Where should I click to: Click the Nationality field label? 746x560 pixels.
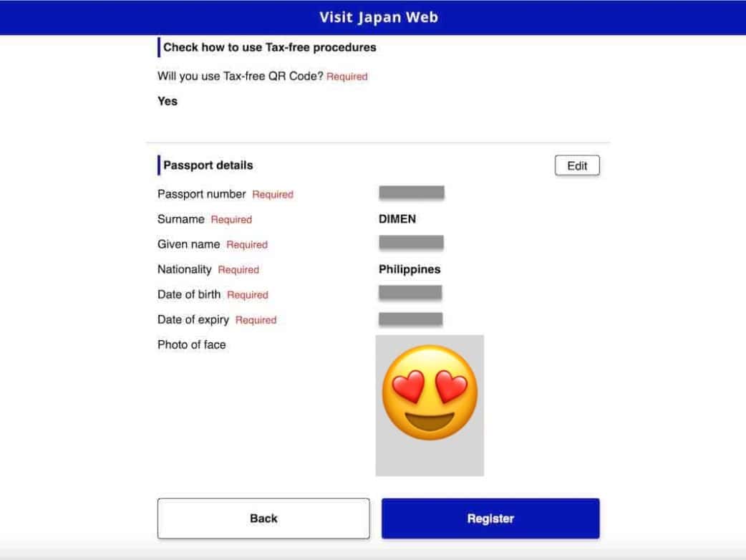click(x=185, y=269)
